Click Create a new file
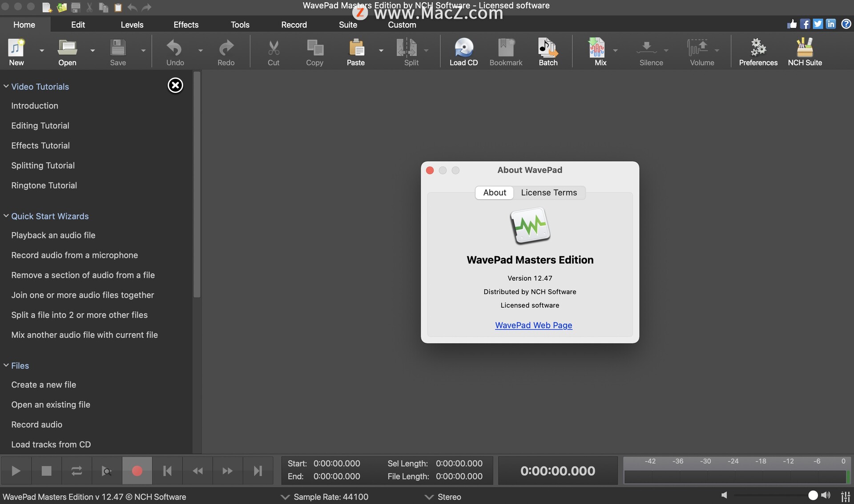This screenshot has width=854, height=504. 44,384
